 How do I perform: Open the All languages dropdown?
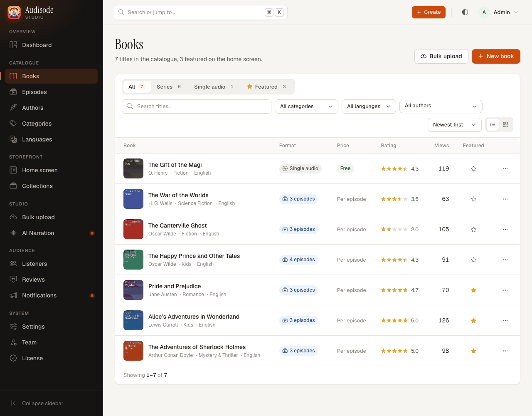(369, 106)
